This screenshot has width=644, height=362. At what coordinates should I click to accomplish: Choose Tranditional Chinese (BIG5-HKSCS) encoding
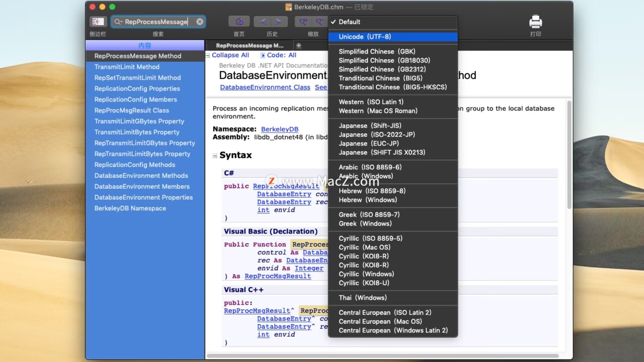(x=393, y=87)
